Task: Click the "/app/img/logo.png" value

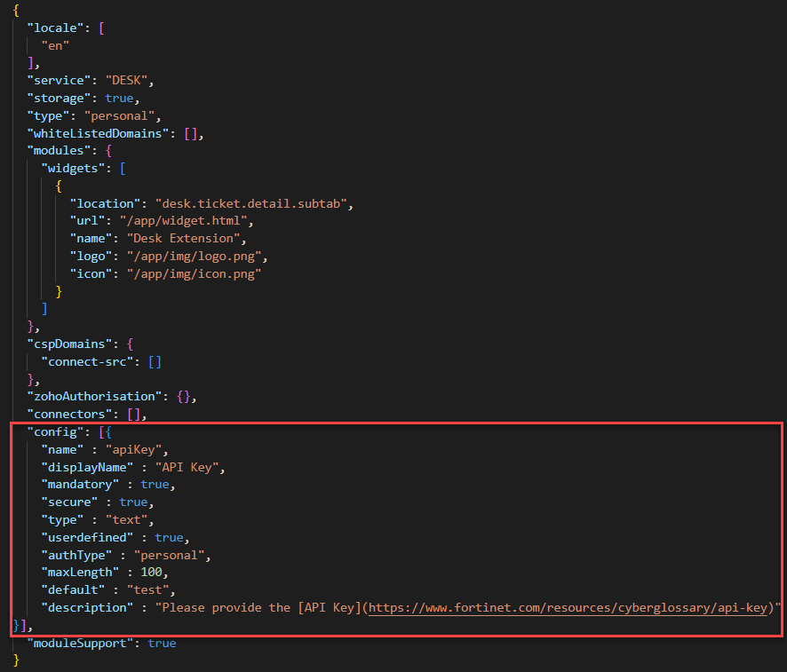Action: point(194,257)
